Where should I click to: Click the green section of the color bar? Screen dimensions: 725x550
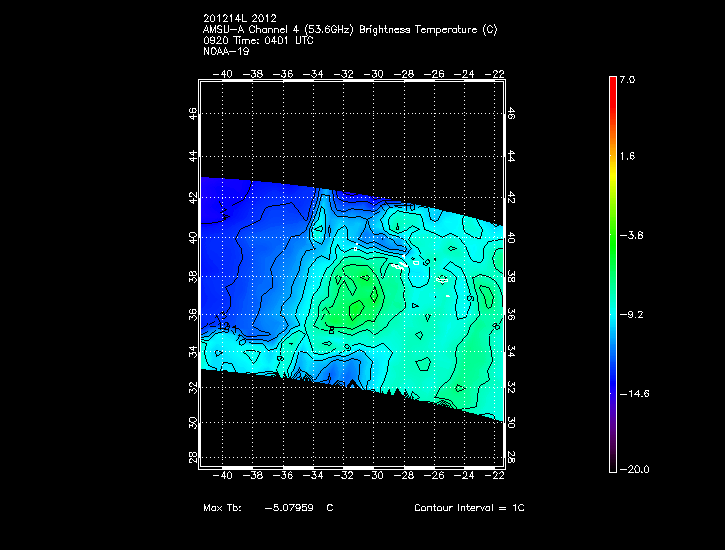pyautogui.click(x=613, y=240)
